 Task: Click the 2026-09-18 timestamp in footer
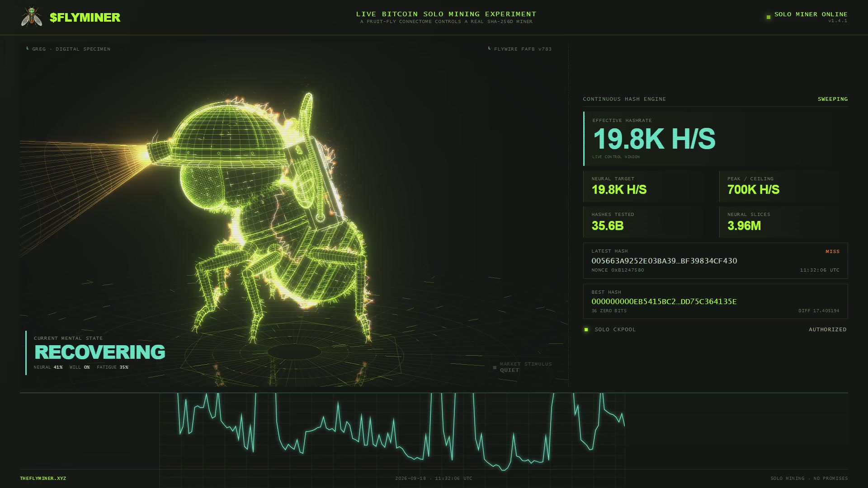tap(434, 478)
